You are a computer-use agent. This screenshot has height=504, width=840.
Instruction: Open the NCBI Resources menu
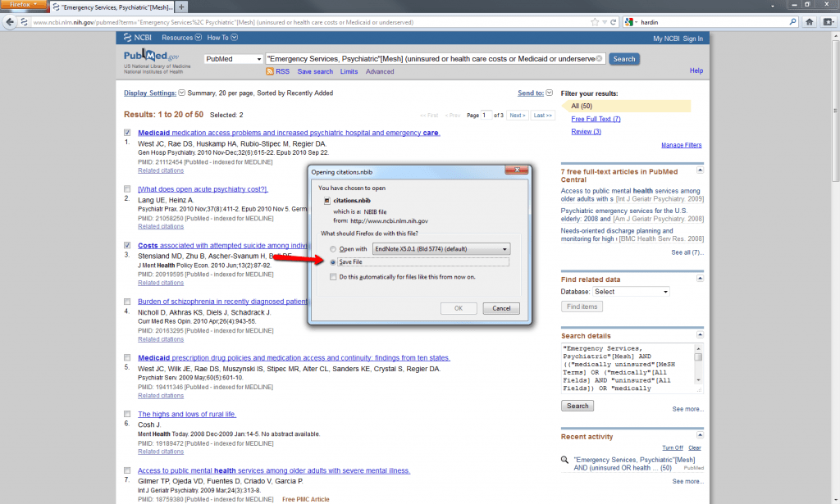[180, 38]
